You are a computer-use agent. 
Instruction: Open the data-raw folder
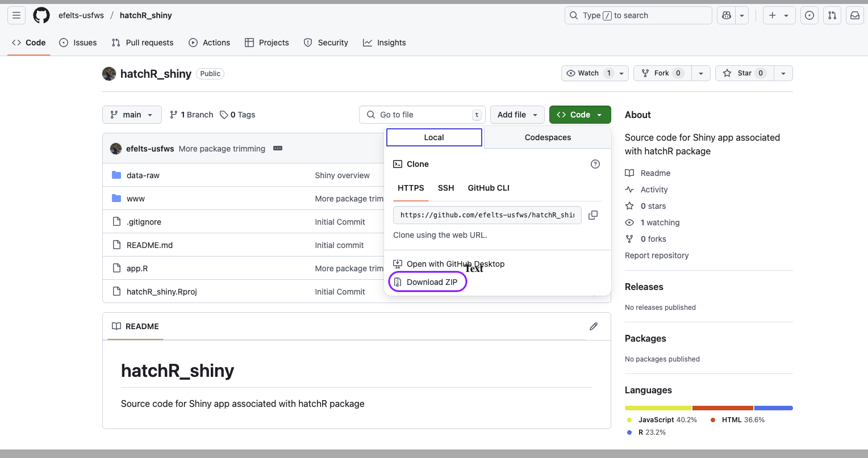143,175
